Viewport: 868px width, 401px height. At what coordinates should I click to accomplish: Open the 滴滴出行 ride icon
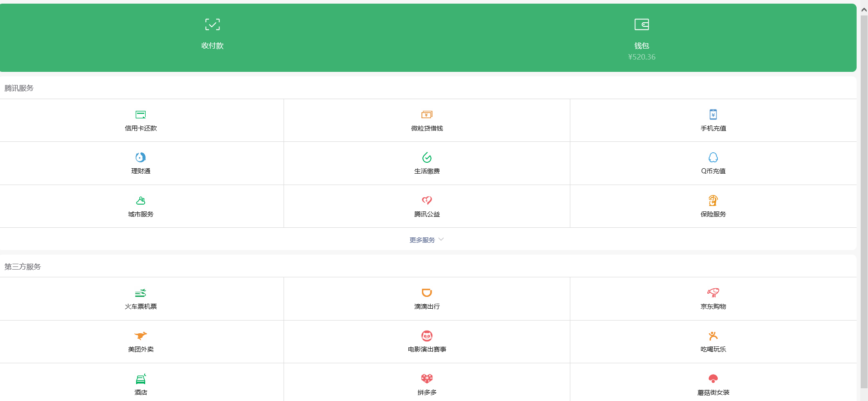426,293
